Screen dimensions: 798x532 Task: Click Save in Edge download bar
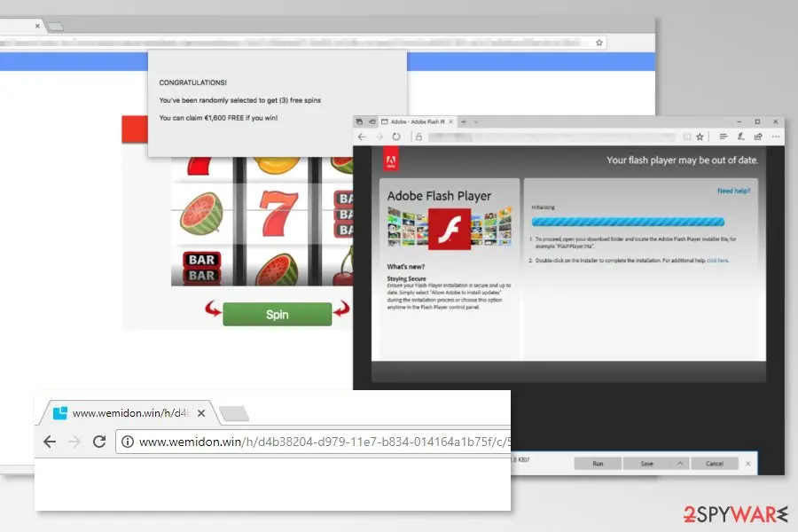pyautogui.click(x=647, y=464)
